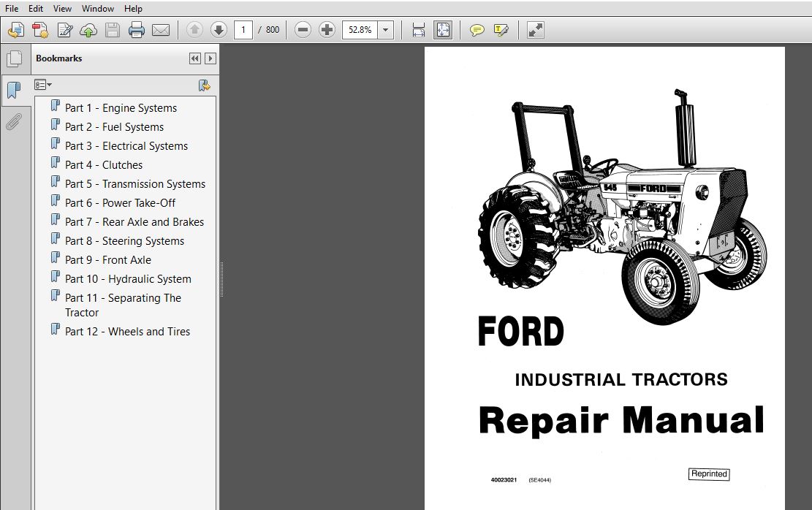Zoom out with the minus button
This screenshot has height=510, width=812.
tap(303, 30)
